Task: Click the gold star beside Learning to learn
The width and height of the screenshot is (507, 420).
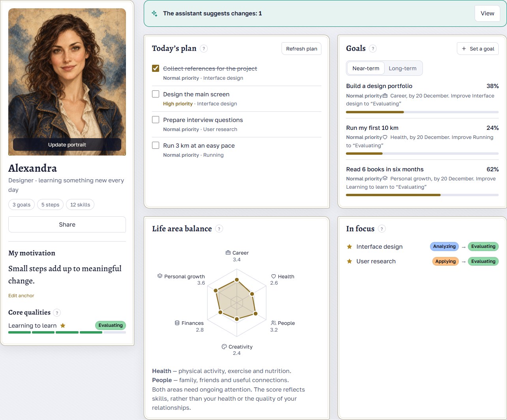Action: (x=63, y=326)
